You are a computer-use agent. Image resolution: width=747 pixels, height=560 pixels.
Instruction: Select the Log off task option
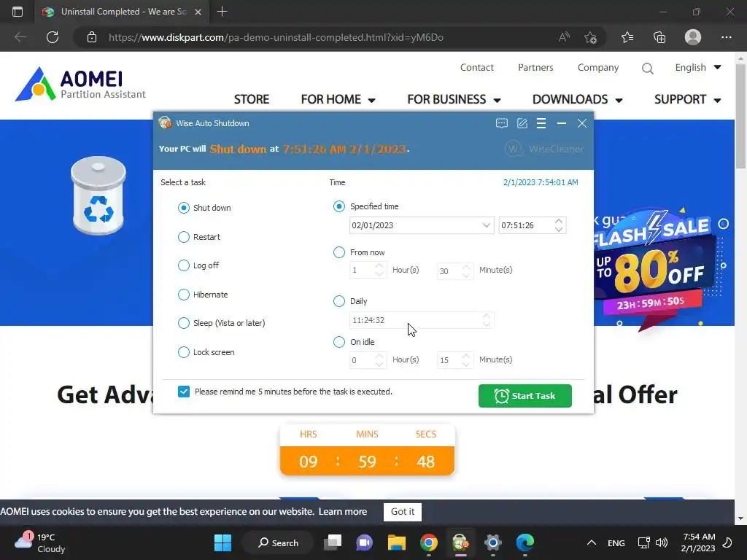pos(183,265)
